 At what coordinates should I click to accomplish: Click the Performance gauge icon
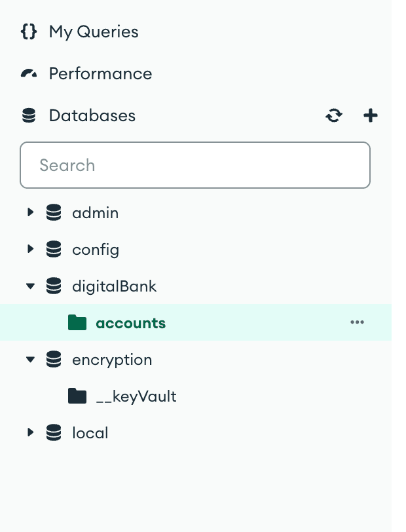[x=29, y=74]
